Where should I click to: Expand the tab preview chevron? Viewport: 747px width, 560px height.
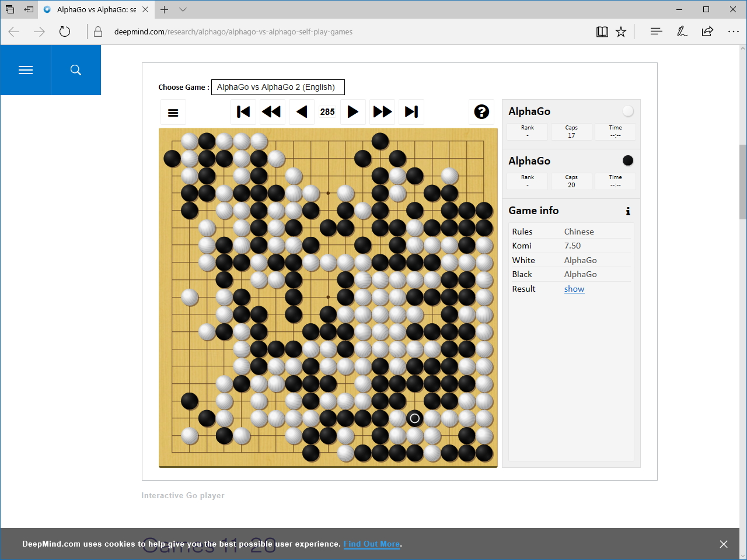[183, 9]
